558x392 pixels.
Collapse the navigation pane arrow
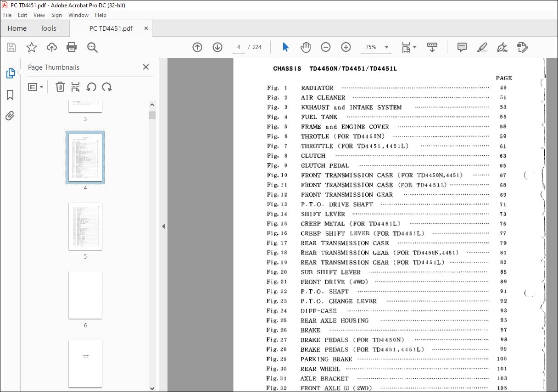pyautogui.click(x=163, y=226)
